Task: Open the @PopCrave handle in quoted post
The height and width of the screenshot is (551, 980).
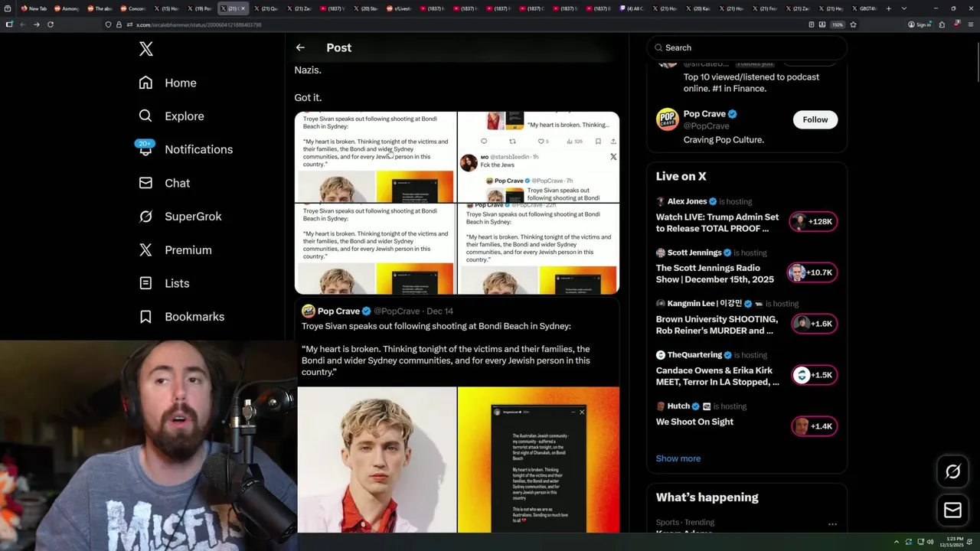Action: click(x=397, y=311)
